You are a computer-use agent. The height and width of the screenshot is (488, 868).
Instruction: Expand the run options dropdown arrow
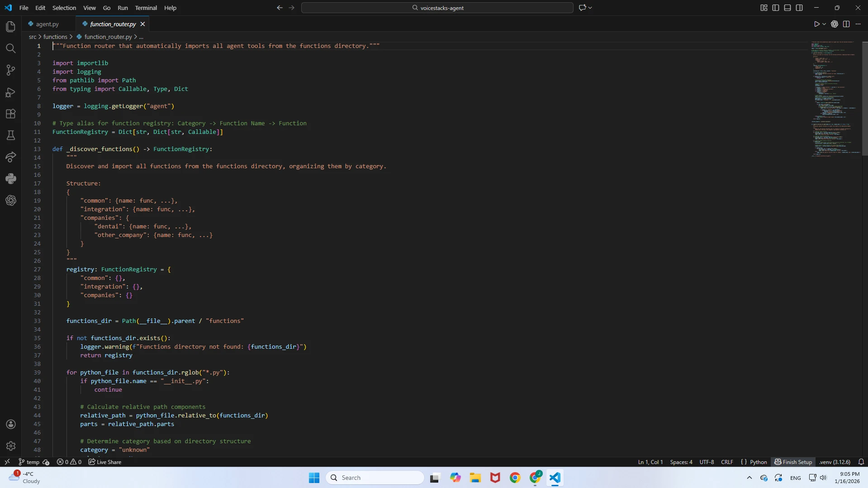point(824,24)
